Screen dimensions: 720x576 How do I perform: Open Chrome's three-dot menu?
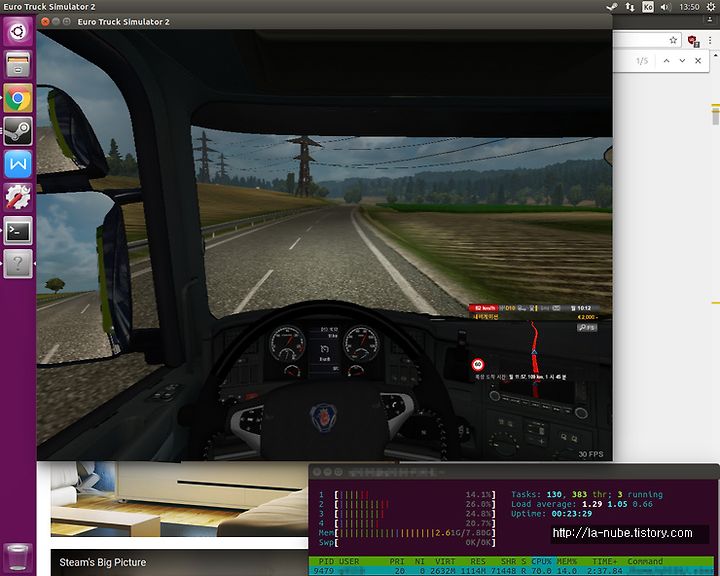[710, 40]
